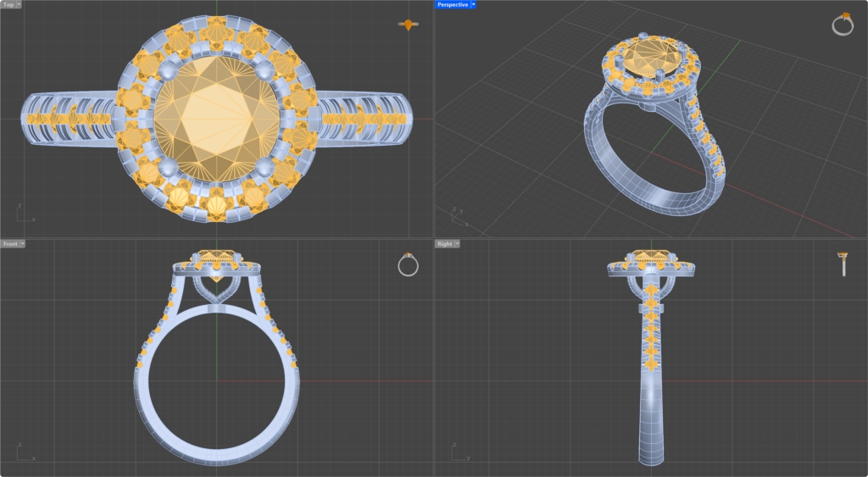This screenshot has width=868, height=477.
Task: Click the Top viewport title label
Action: [x=8, y=4]
